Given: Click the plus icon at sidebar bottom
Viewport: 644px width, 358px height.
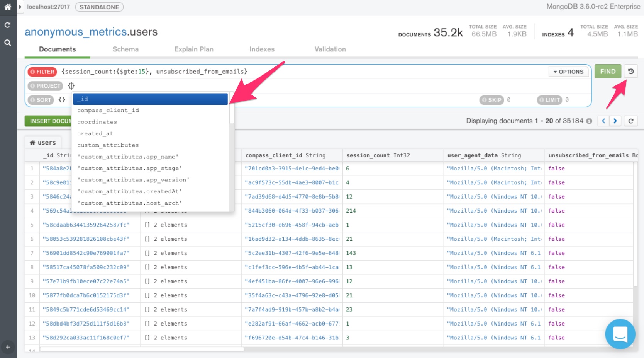Looking at the screenshot, I should [8, 347].
